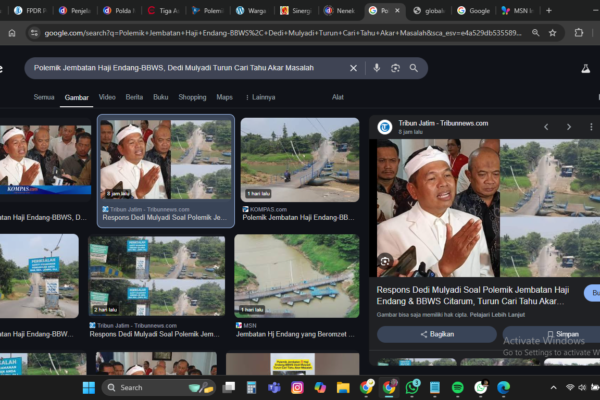The width and height of the screenshot is (600, 400).
Task: Switch to the MSN browser tab
Action: tap(518, 11)
